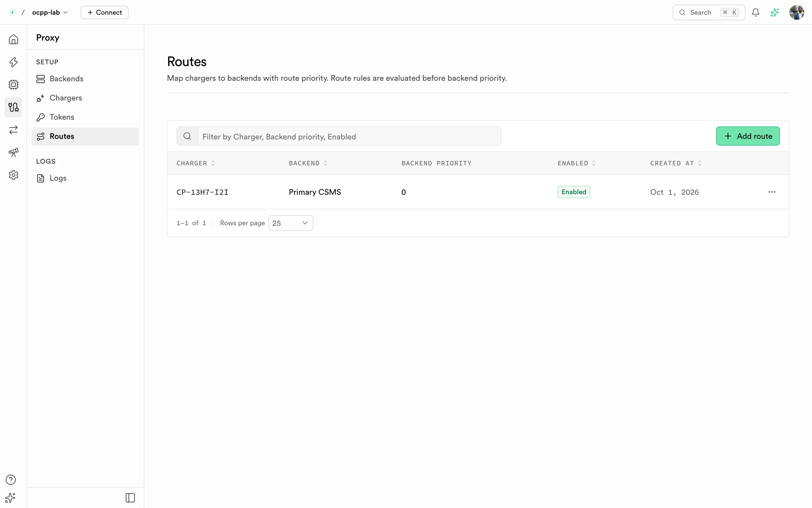The image size is (812, 508).
Task: Open the settings gear icon in left rail
Action: tap(14, 175)
